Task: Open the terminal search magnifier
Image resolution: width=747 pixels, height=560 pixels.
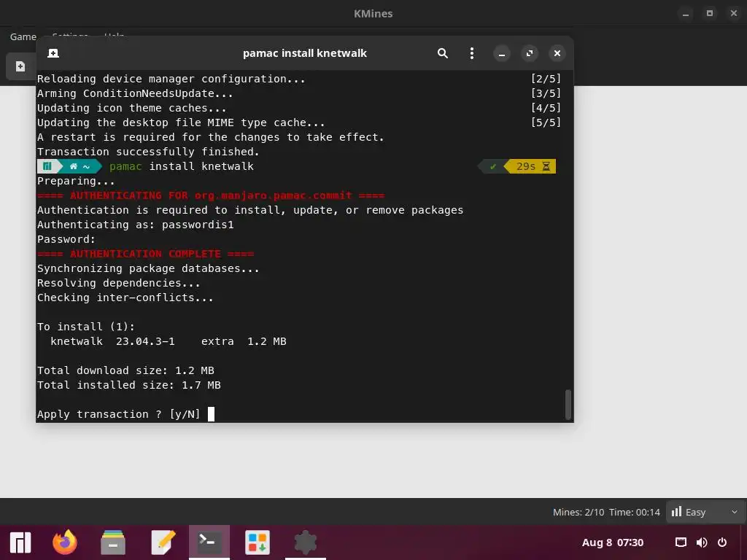Action: click(443, 53)
